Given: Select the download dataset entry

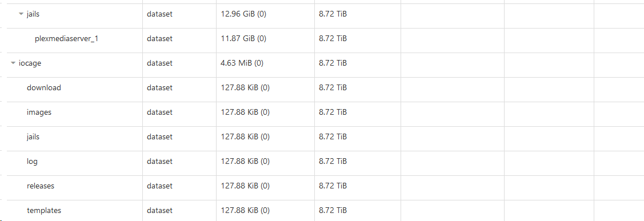Looking at the screenshot, I should (44, 87).
